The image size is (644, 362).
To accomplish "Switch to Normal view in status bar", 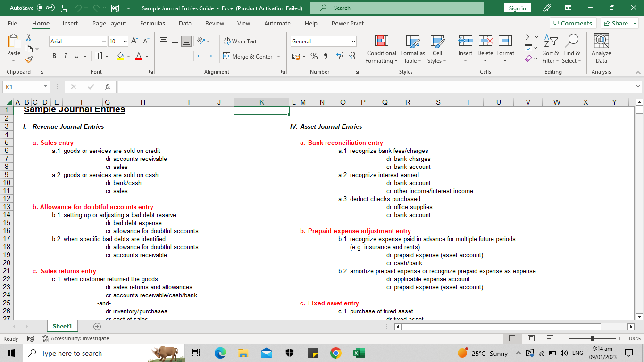I will 512,338.
